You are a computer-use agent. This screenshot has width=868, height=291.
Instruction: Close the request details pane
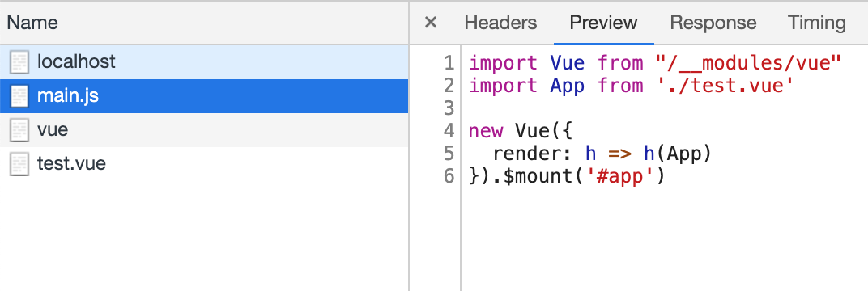(430, 23)
